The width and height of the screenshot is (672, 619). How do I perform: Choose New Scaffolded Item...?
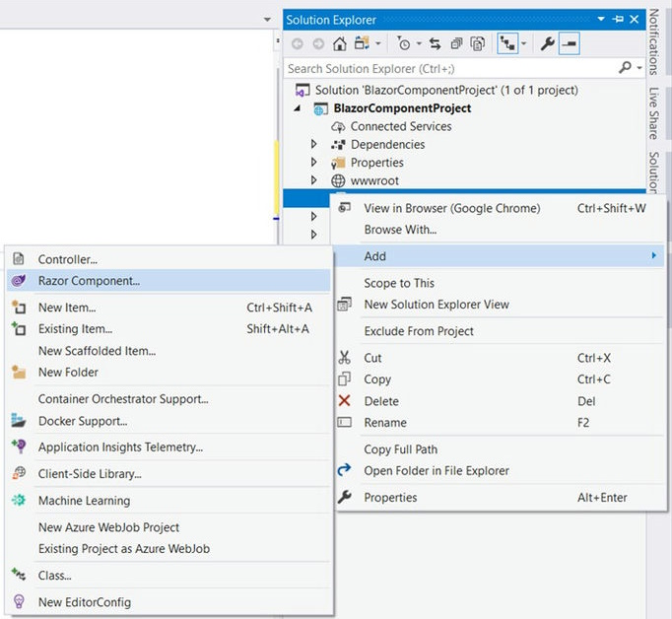[x=168, y=351]
